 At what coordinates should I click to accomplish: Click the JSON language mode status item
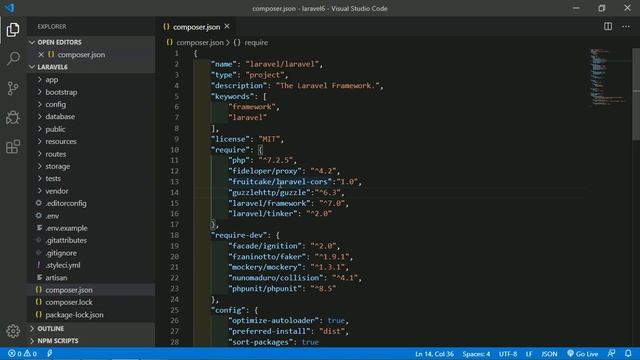[549, 353]
